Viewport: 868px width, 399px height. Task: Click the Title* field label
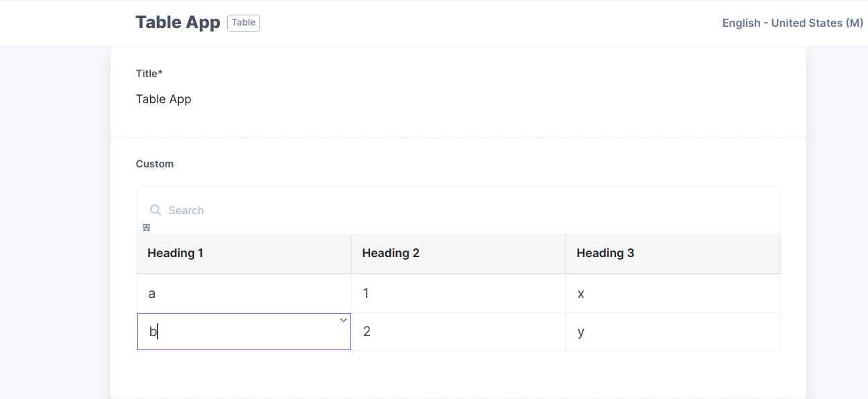(149, 74)
